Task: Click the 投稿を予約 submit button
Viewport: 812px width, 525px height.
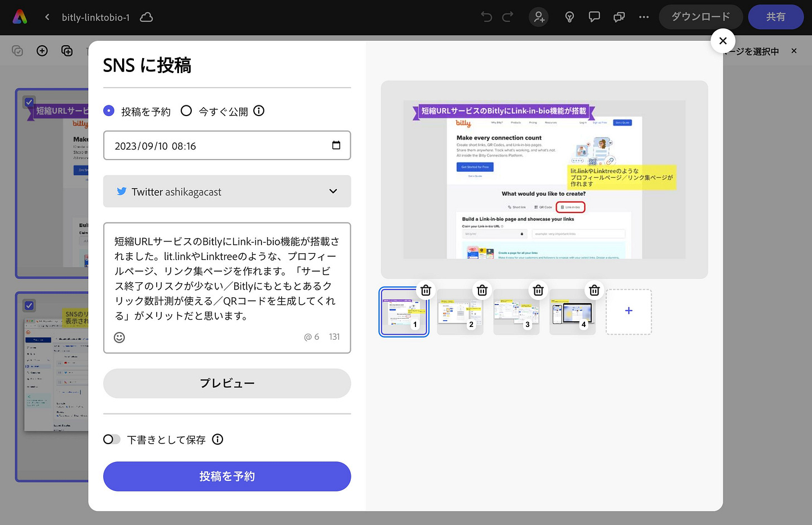Action: tap(227, 476)
